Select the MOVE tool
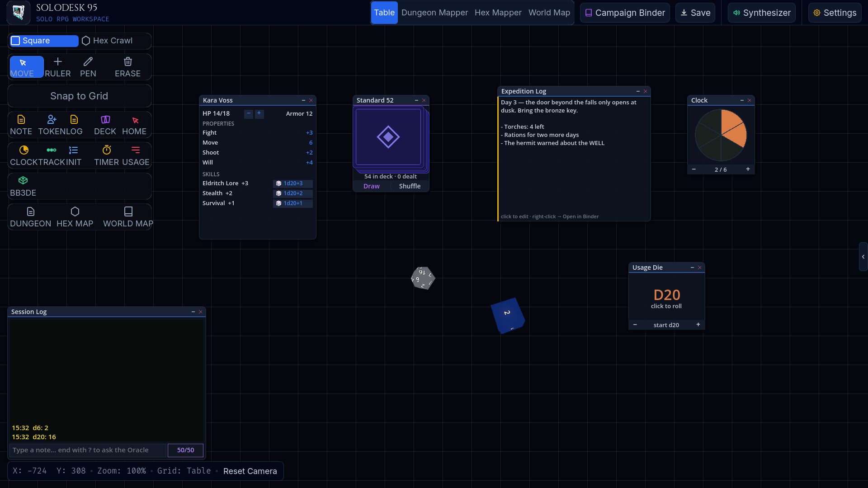The height and width of the screenshot is (488, 868). click(x=27, y=67)
